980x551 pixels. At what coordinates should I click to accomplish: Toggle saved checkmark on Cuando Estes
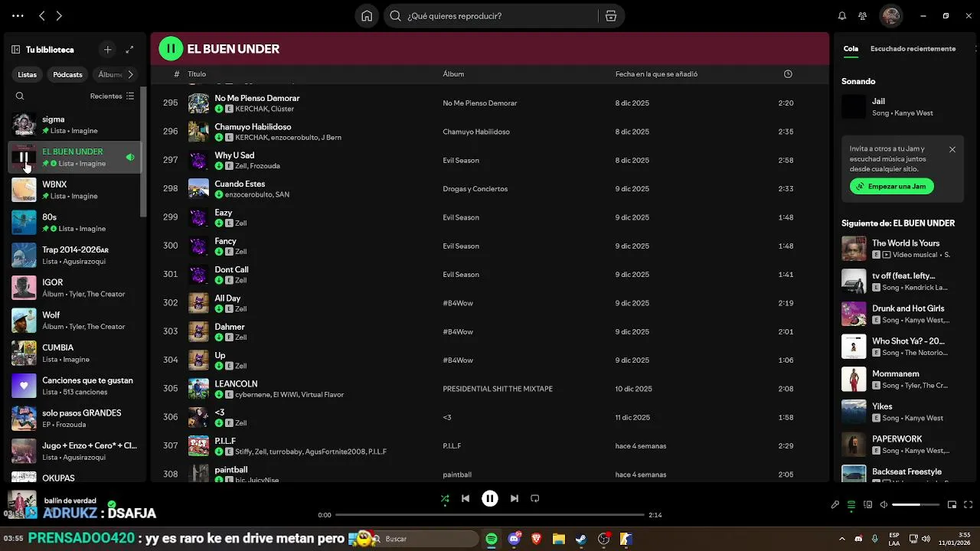(x=219, y=195)
